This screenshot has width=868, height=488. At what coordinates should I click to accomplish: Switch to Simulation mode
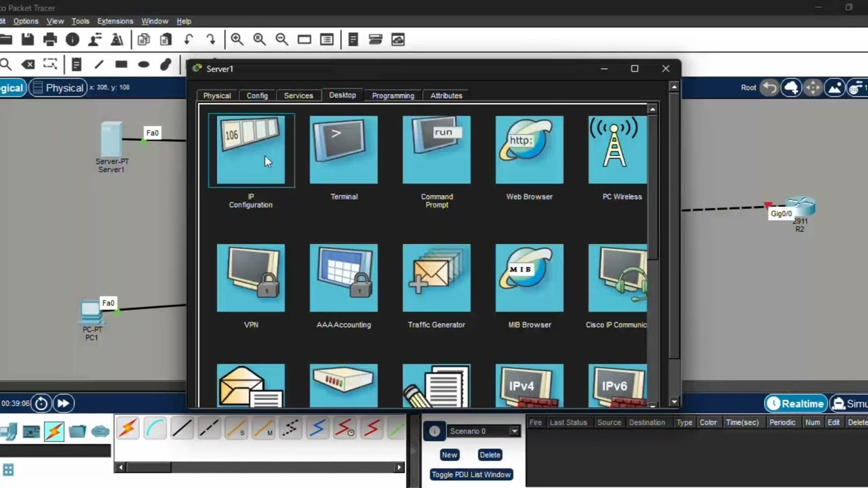point(849,404)
